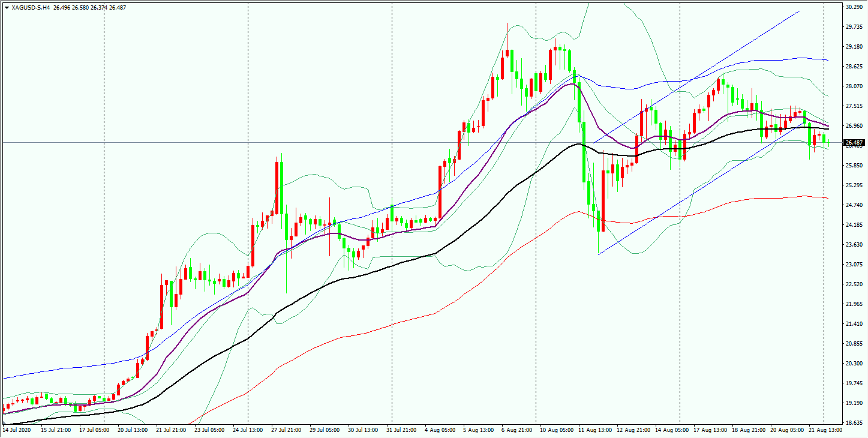Click the 19.745 price axis label
868x438 pixels.
[x=854, y=383]
